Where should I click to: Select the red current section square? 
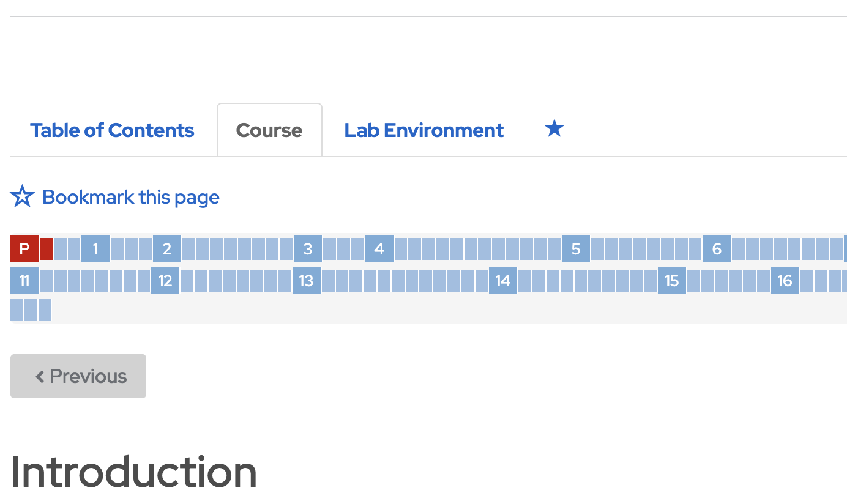tap(46, 249)
